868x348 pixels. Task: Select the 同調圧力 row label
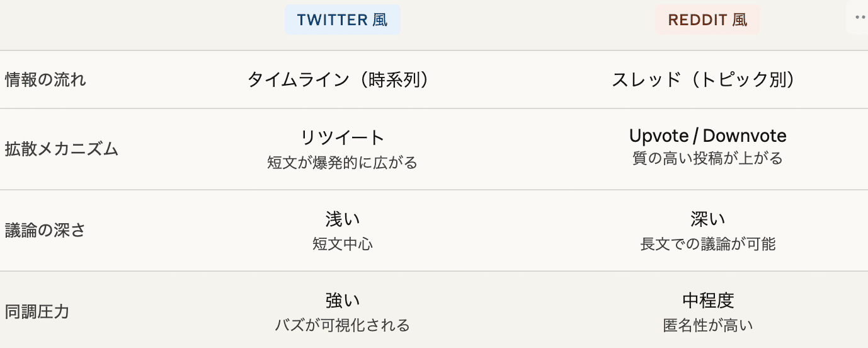click(37, 311)
